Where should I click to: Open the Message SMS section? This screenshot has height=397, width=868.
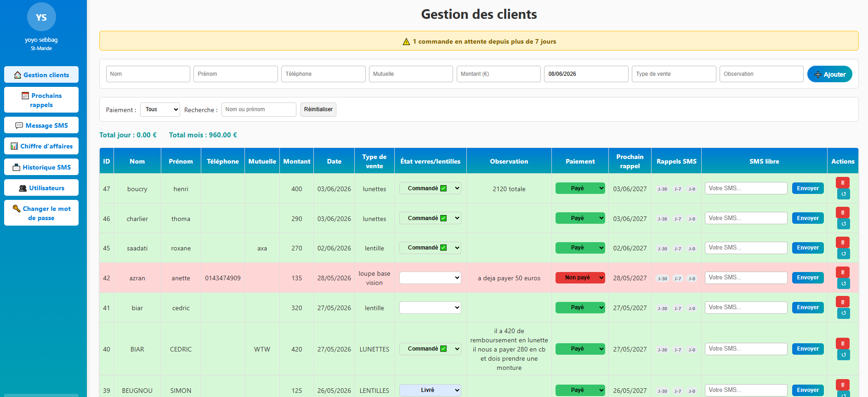pyautogui.click(x=41, y=125)
